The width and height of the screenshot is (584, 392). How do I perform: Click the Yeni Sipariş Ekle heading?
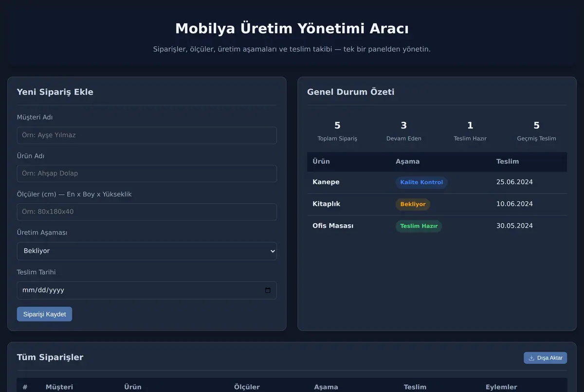(x=55, y=92)
